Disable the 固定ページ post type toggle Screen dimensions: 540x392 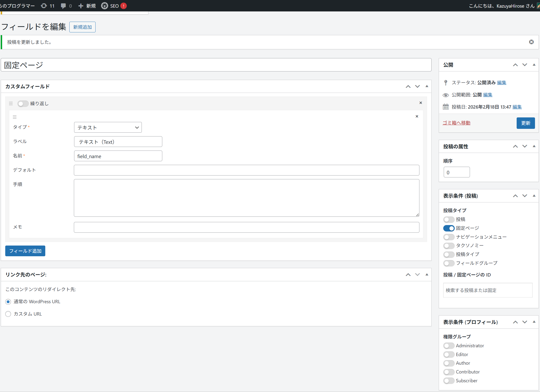(x=449, y=228)
